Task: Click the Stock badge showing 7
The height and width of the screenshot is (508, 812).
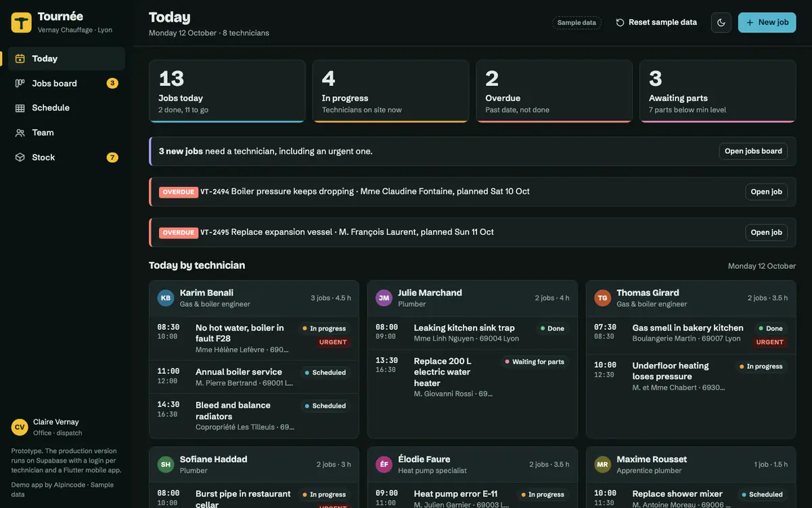Action: point(112,157)
